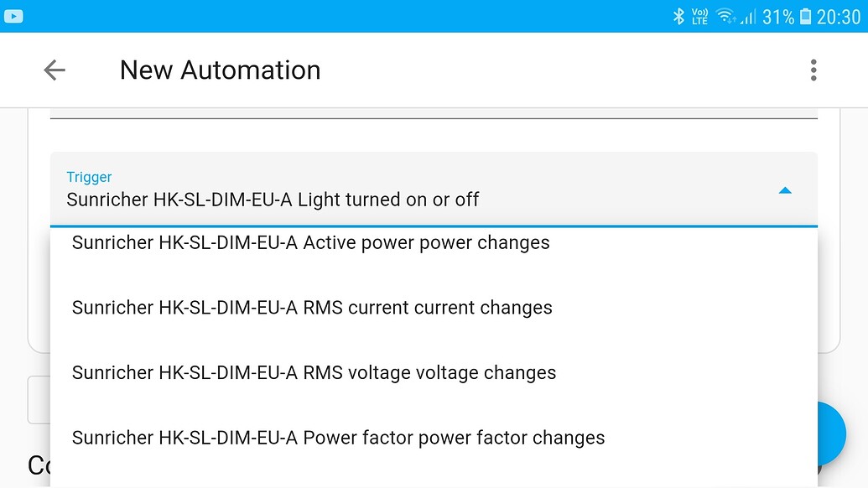This screenshot has height=488, width=868.
Task: Tap the back arrow to exit New Automation
Action: click(x=54, y=70)
